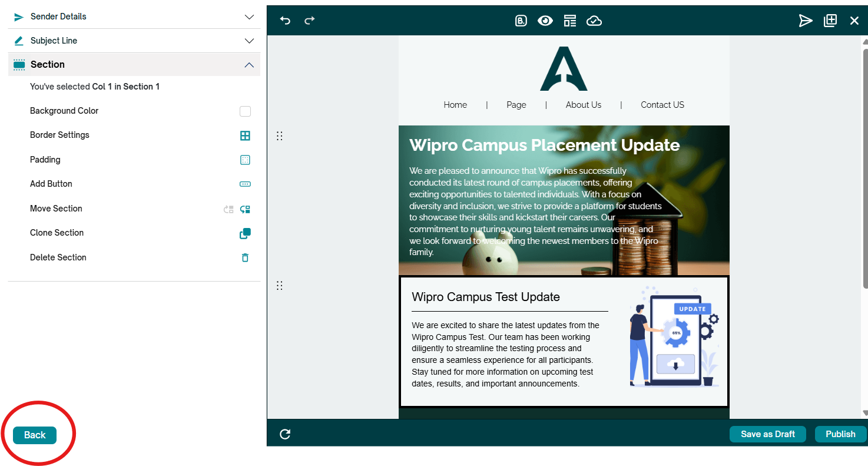Click the cloud save icon
The height and width of the screenshot is (466, 868).
[x=594, y=21]
